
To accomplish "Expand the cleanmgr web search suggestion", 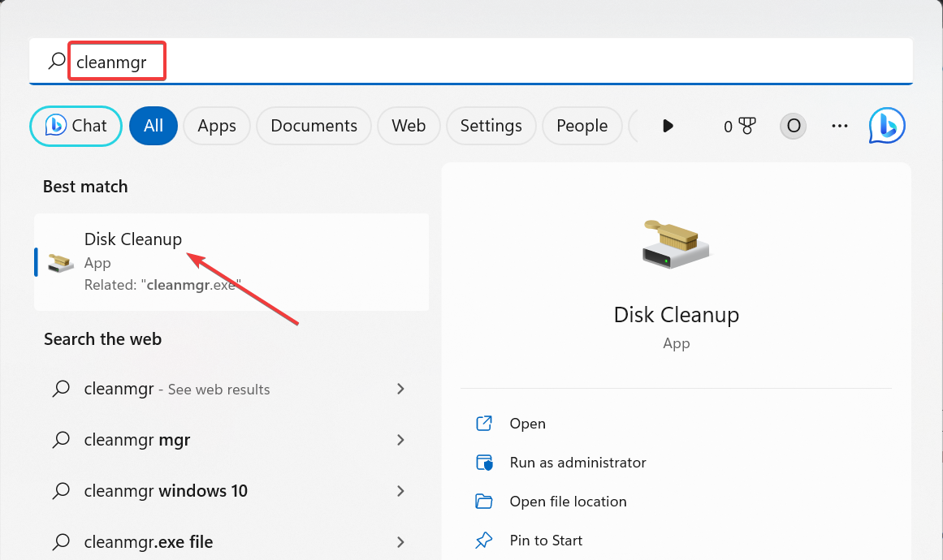I will [x=400, y=389].
